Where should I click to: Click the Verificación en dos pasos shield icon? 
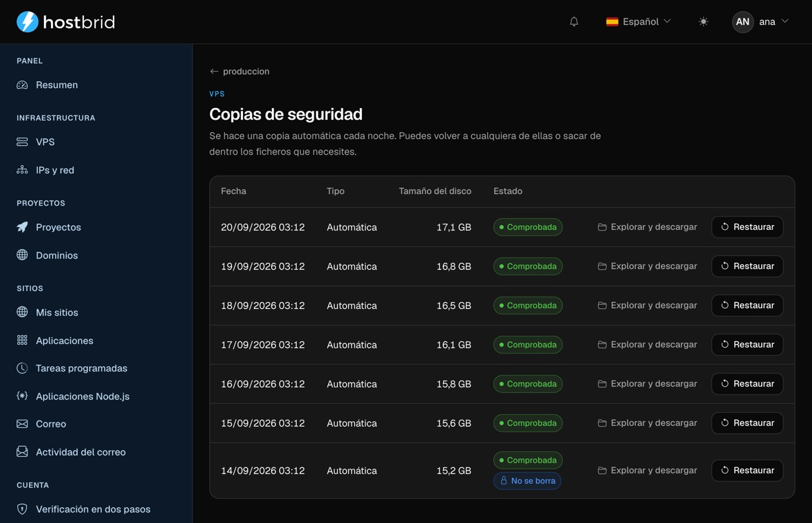click(x=22, y=509)
